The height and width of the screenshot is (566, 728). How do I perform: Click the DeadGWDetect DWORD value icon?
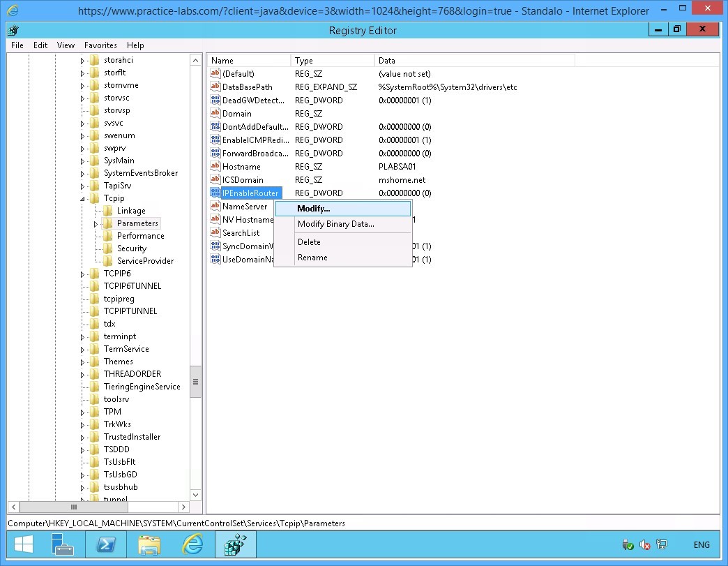[215, 100]
